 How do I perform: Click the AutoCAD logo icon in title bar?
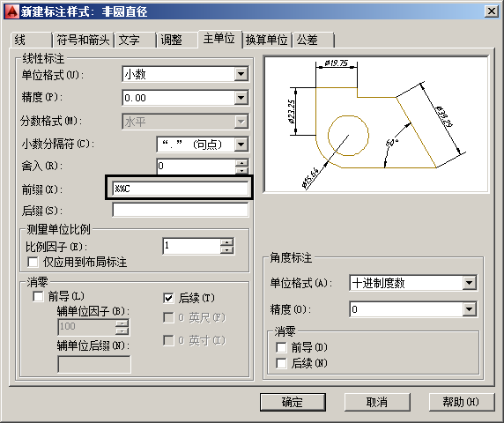click(11, 11)
